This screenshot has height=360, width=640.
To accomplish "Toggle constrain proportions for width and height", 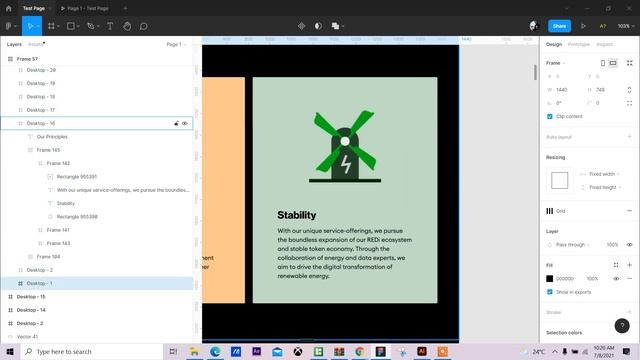I will 629,89.
